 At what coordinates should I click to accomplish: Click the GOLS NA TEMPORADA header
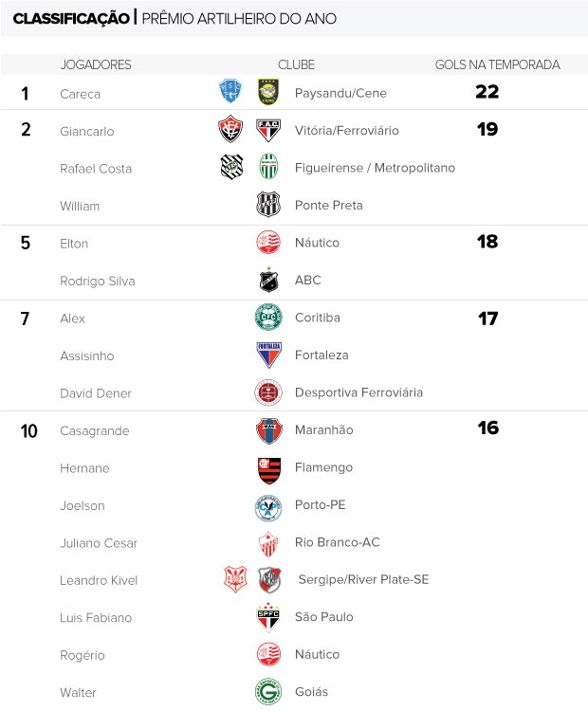(497, 64)
